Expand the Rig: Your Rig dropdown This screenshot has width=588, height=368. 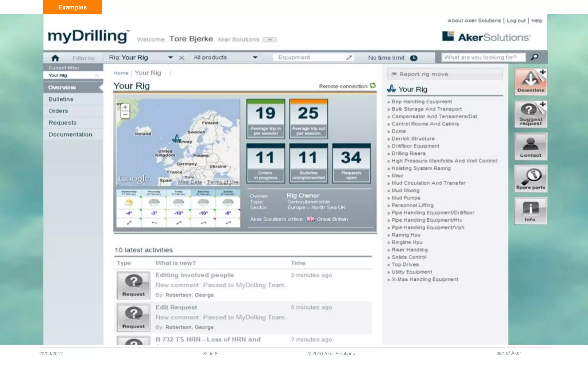tap(171, 57)
